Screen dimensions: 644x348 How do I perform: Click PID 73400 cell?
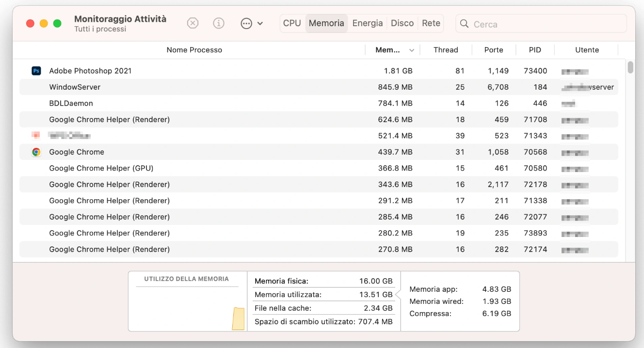tap(535, 71)
